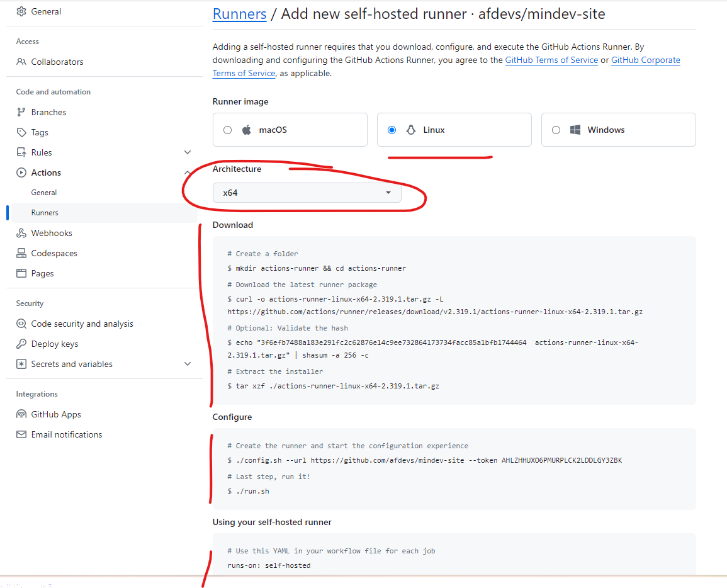Click the runs-on: self-hosted YAML line

pos(269,565)
